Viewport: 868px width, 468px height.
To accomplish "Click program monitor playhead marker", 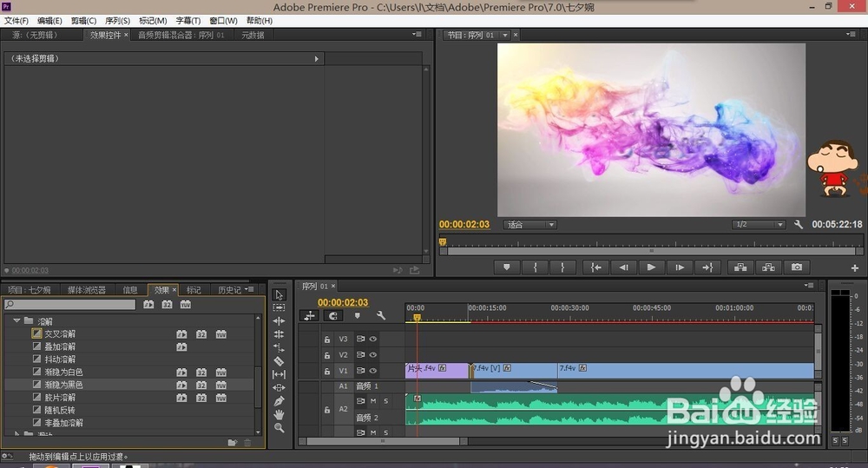I will tap(443, 241).
